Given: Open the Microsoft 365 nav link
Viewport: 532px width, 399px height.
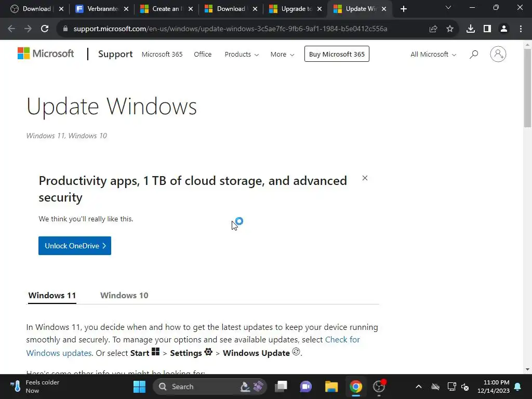Looking at the screenshot, I should [x=162, y=54].
